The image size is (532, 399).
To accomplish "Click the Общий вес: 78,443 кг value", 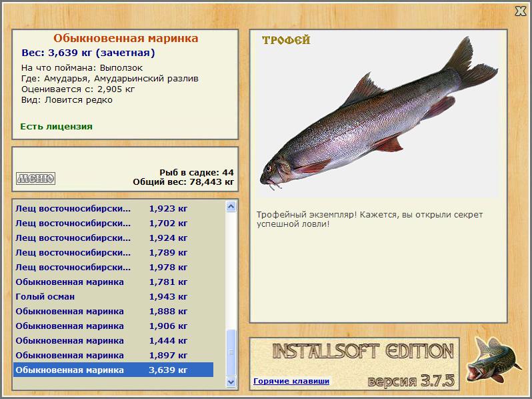I will [x=183, y=182].
